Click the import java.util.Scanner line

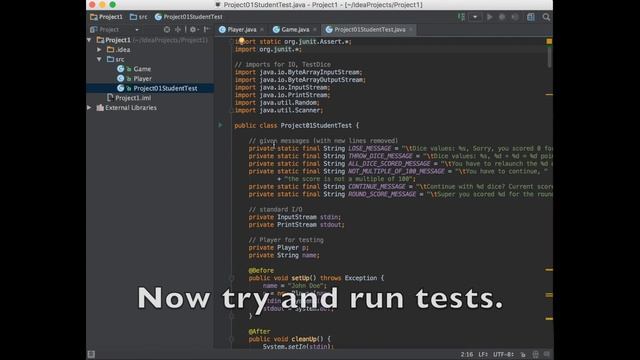click(279, 110)
